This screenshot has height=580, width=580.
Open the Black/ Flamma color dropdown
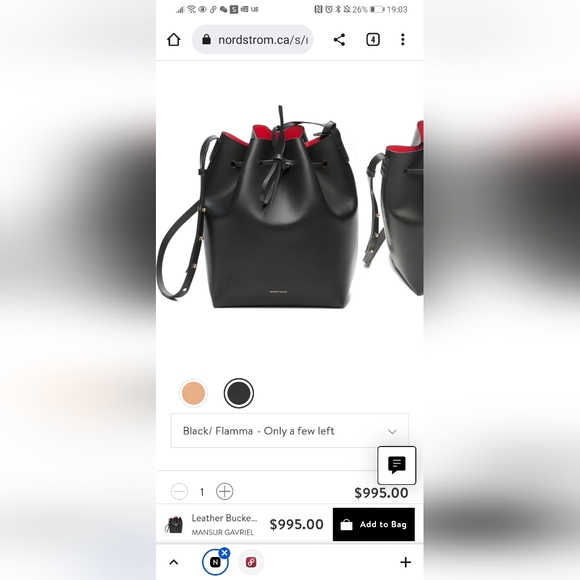(290, 431)
